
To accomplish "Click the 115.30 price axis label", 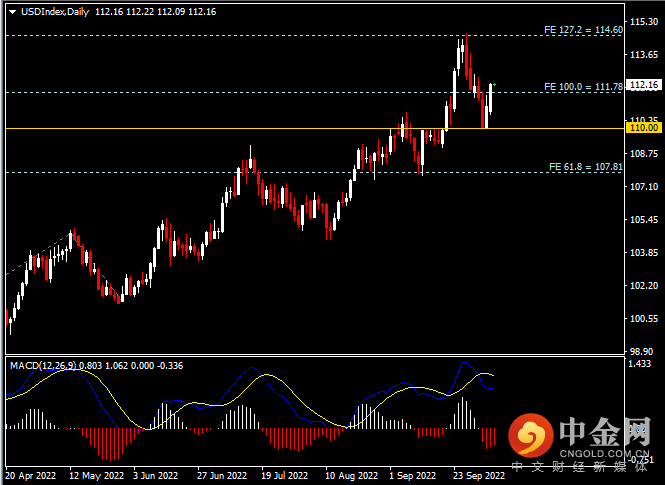I will 644,22.
